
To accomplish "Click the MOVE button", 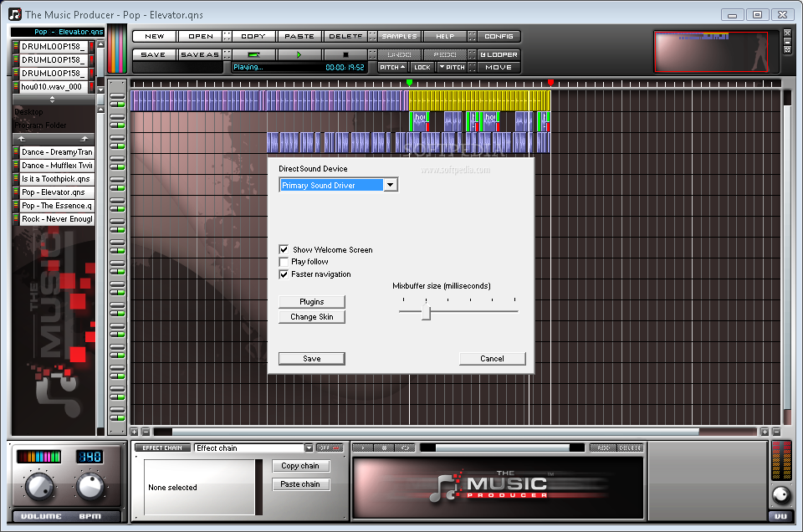I will click(499, 67).
